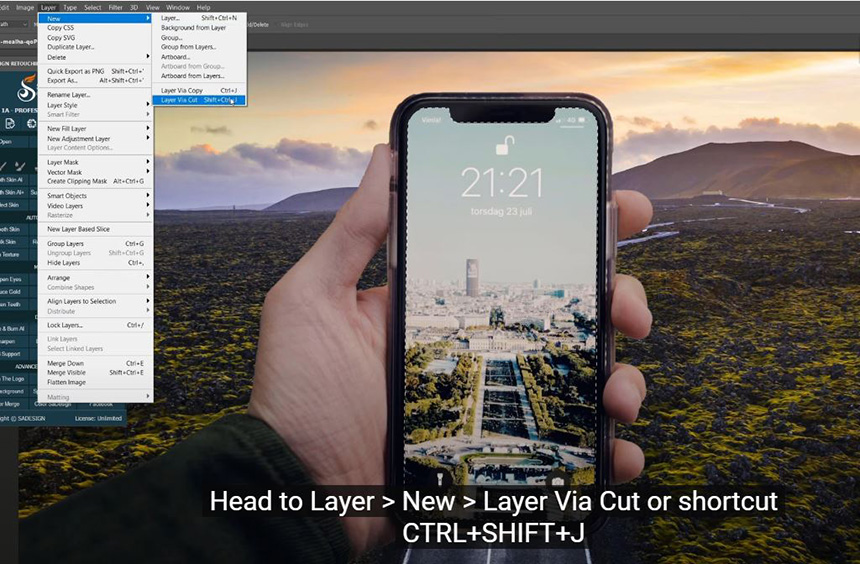Screen dimensions: 860x564
Task: Choose Duplicate Layer...
Action: [95, 47]
